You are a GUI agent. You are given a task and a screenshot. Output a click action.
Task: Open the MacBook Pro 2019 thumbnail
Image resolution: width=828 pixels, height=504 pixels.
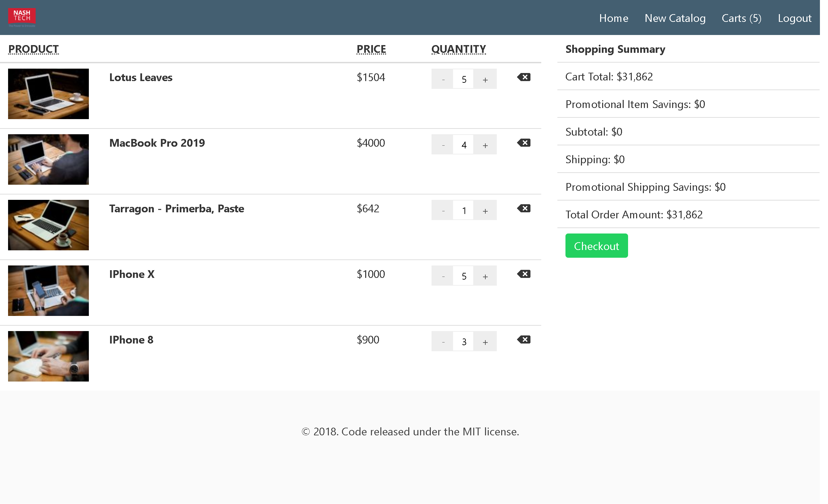point(48,159)
